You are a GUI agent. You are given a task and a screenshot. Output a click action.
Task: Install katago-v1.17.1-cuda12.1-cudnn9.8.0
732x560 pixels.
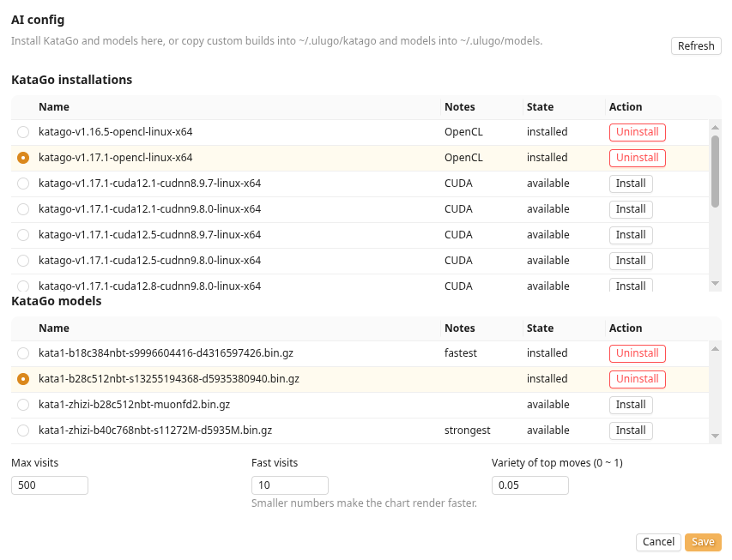pyautogui.click(x=631, y=209)
